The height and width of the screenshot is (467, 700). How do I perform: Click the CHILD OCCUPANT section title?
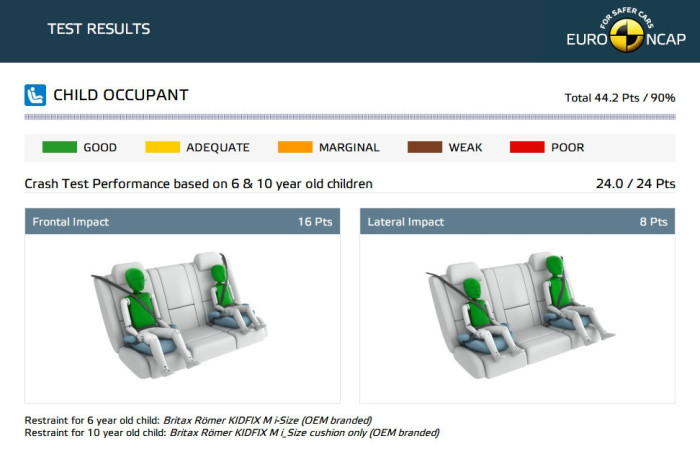[x=120, y=96]
